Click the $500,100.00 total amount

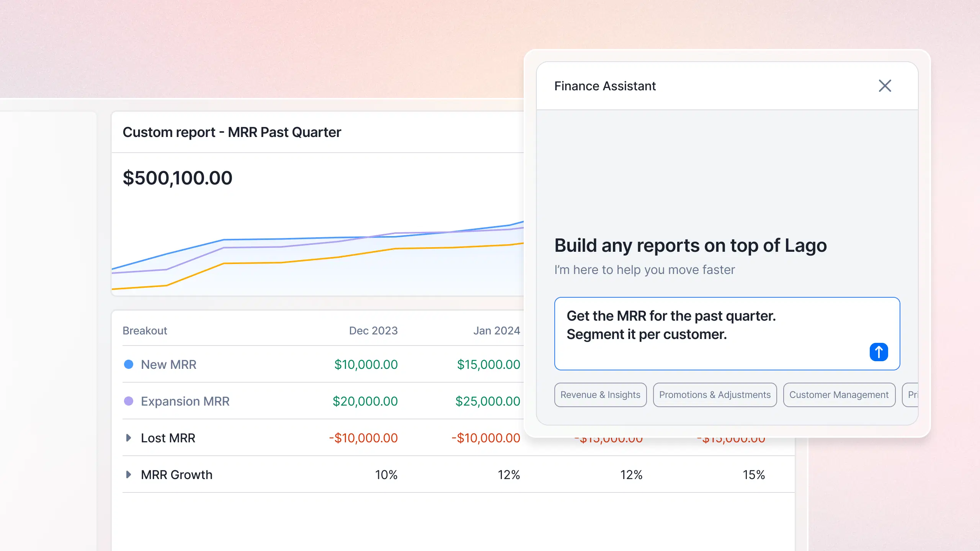177,178
